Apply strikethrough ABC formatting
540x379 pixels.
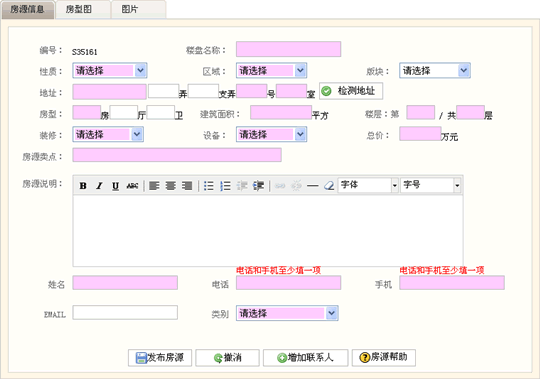tap(132, 186)
